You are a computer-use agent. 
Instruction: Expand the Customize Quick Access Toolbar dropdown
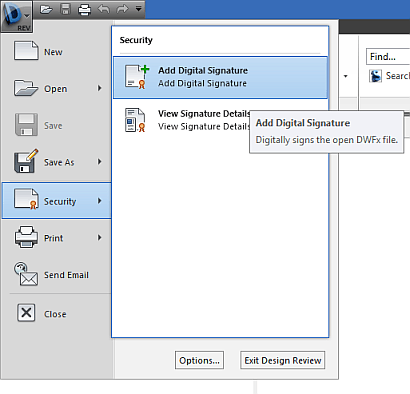138,9
